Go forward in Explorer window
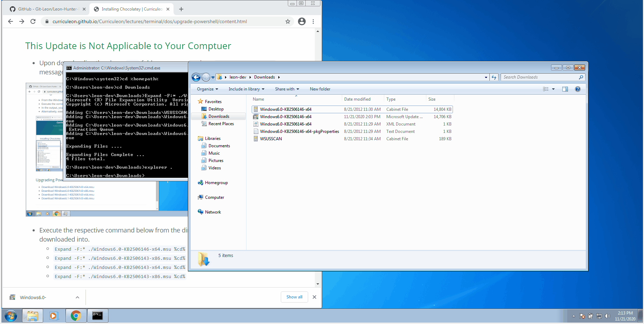Viewport: 644px width, 324px height. [x=206, y=77]
